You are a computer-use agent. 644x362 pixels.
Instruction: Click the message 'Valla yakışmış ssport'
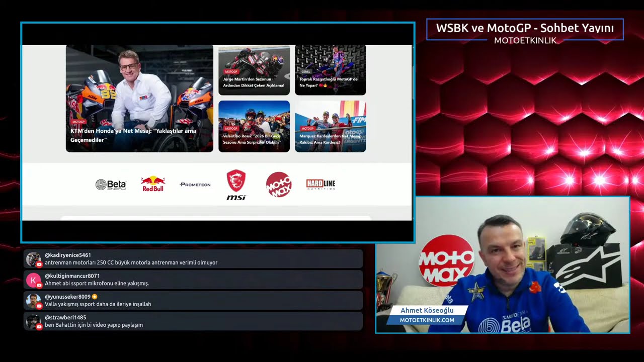[x=98, y=304]
